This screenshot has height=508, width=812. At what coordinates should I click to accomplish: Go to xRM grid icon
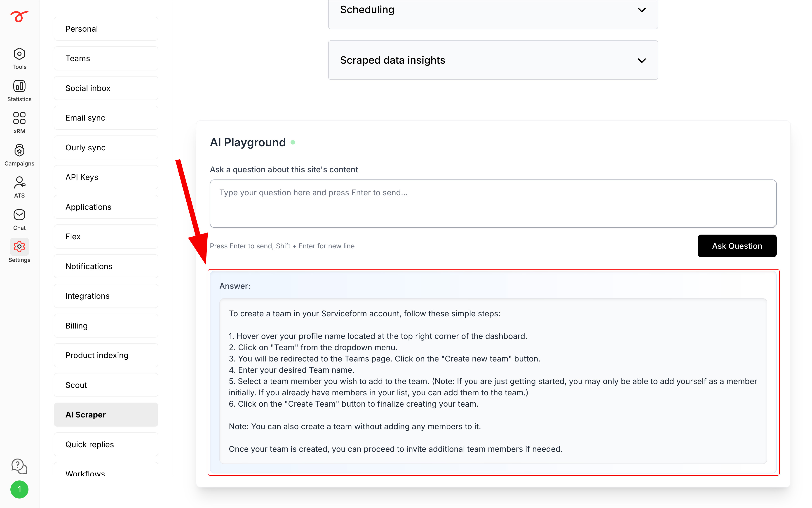[x=19, y=118]
